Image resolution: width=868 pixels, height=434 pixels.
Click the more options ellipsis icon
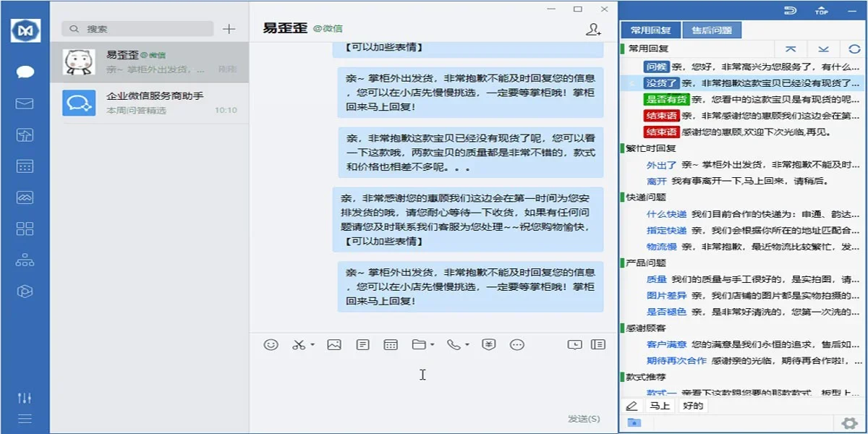click(x=517, y=345)
